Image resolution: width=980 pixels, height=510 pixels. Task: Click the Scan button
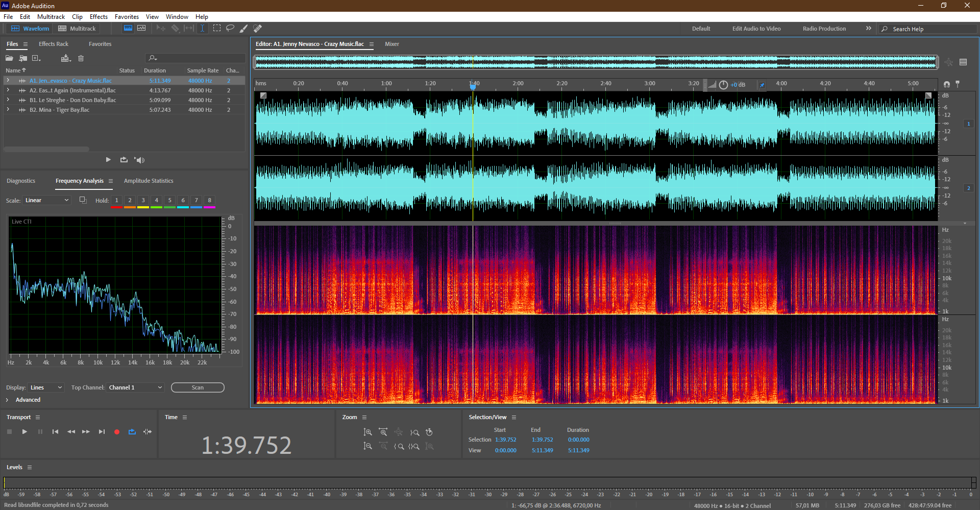[198, 387]
